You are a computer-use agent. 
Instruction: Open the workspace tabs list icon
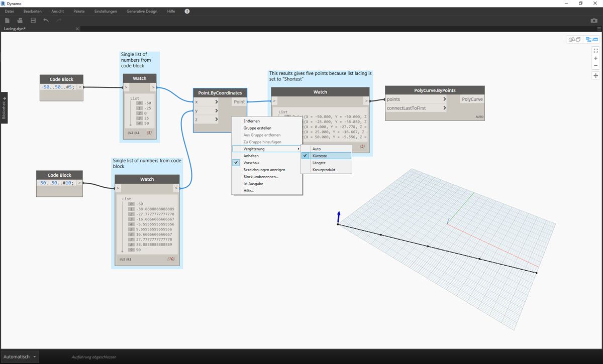click(x=598, y=29)
